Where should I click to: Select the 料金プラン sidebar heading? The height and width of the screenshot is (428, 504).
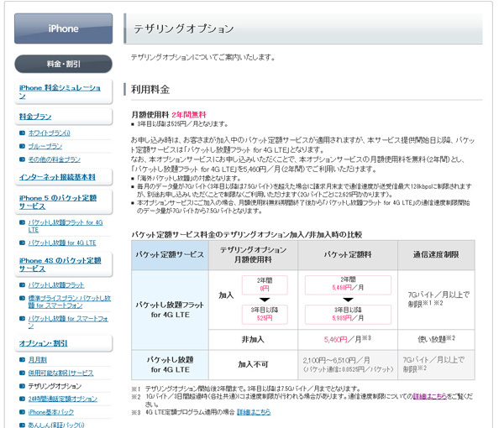point(35,117)
